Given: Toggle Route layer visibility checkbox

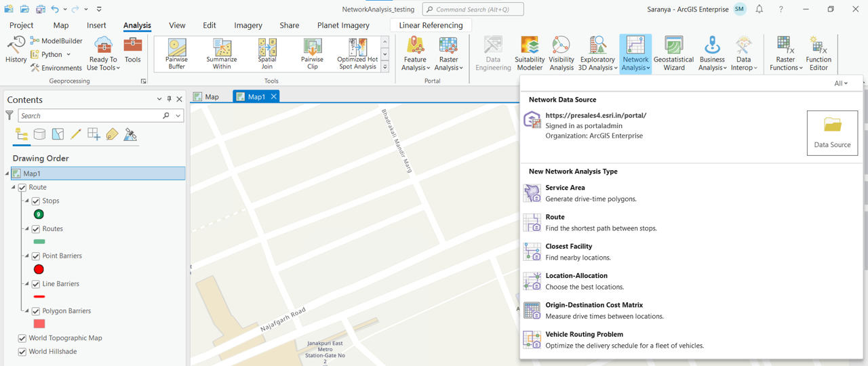Looking at the screenshot, I should point(22,188).
